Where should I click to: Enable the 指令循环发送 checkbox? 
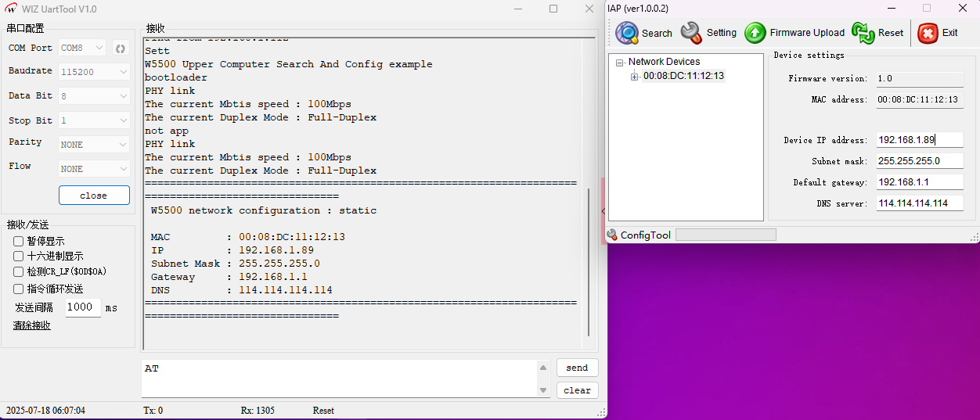click(19, 289)
